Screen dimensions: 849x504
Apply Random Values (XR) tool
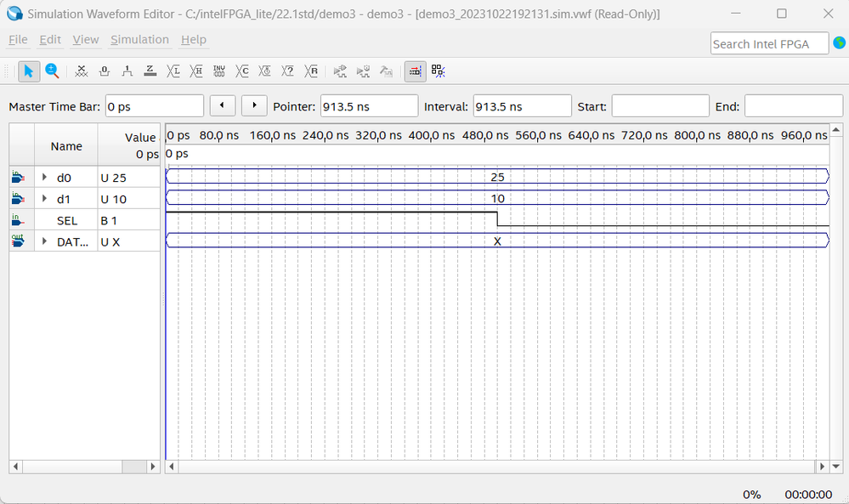tap(311, 71)
